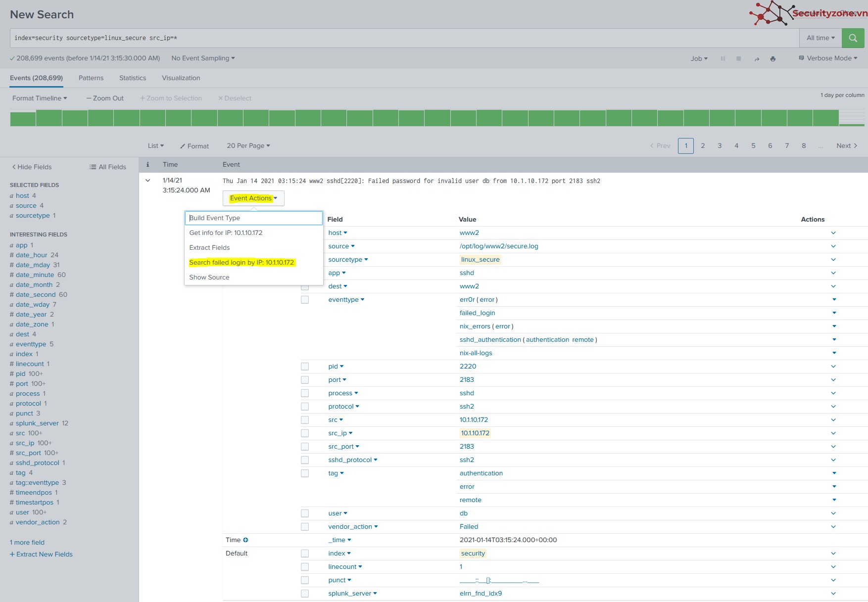The width and height of the screenshot is (868, 602).
Task: Click Hide Fields link
Action: coord(32,167)
